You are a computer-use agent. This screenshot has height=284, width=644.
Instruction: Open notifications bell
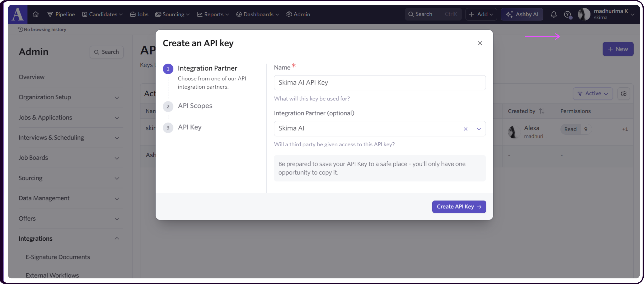point(554,14)
